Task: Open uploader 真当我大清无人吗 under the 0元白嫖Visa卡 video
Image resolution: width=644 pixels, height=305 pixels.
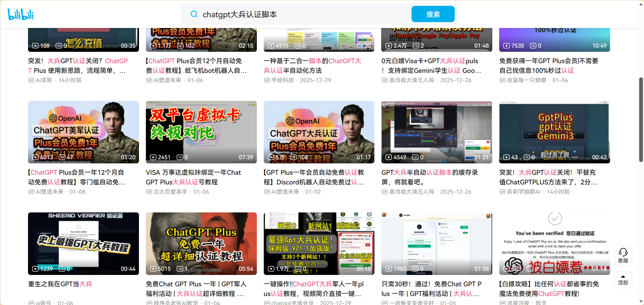Action: [411, 80]
